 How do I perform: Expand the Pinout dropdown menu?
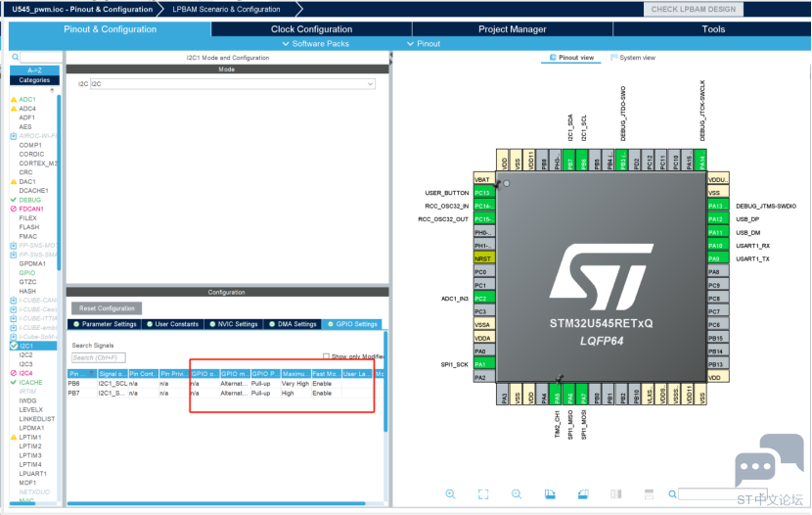coord(423,44)
